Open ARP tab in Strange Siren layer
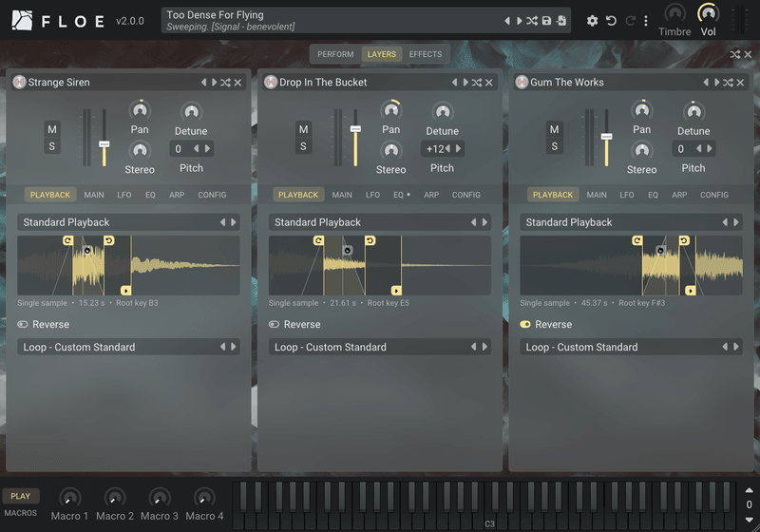This screenshot has width=760, height=532. pos(177,195)
